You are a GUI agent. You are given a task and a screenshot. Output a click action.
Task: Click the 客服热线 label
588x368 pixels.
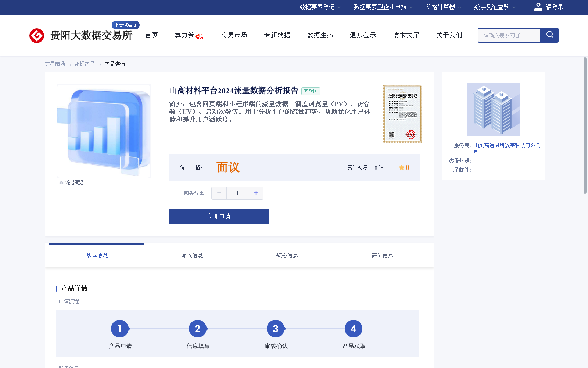click(460, 161)
